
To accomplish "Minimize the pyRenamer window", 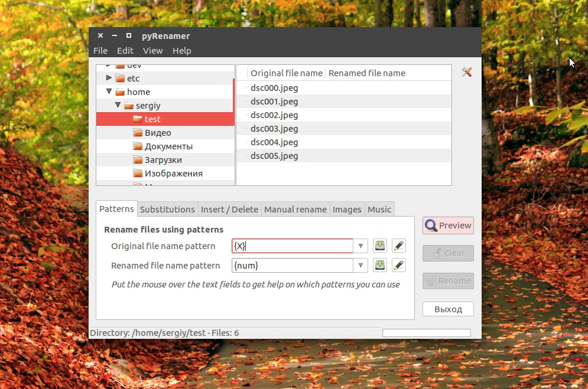I will click(x=115, y=35).
